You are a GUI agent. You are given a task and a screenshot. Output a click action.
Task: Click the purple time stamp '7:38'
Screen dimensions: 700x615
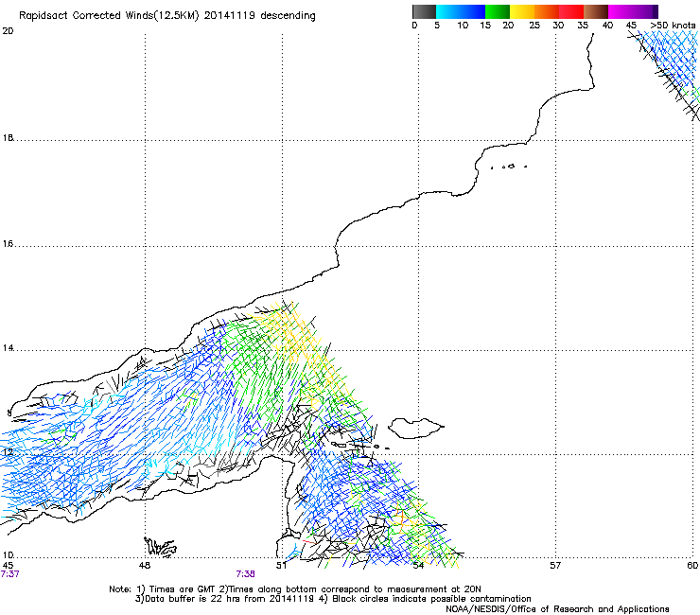point(246,574)
